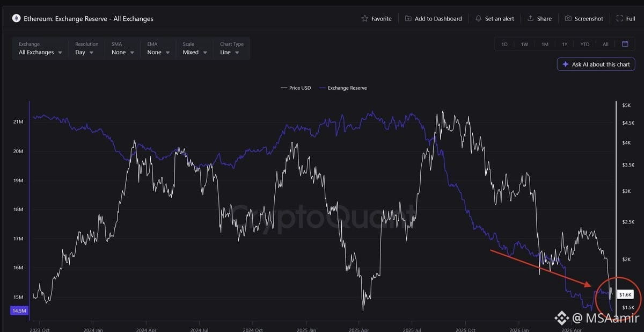The width and height of the screenshot is (644, 332).
Task: Open the calendar date picker icon
Action: coord(625,44)
